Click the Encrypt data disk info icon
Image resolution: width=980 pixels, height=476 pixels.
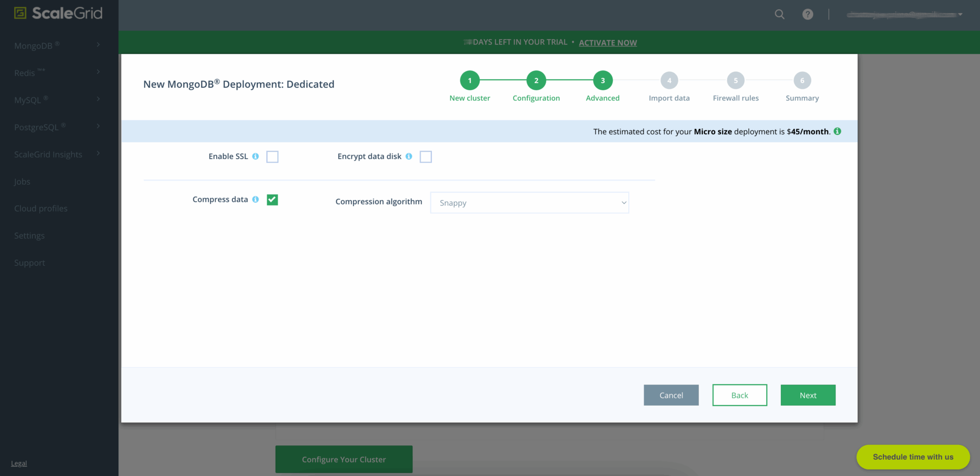coord(409,157)
